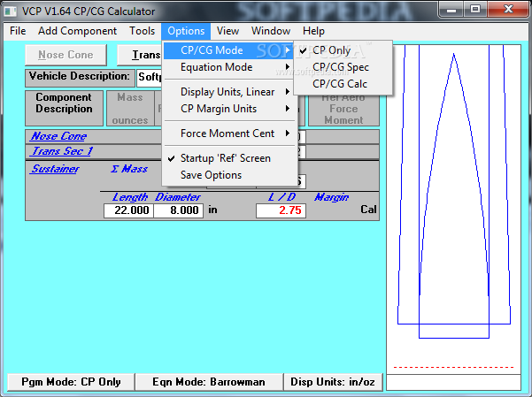Click the Component Description header

click(x=64, y=108)
